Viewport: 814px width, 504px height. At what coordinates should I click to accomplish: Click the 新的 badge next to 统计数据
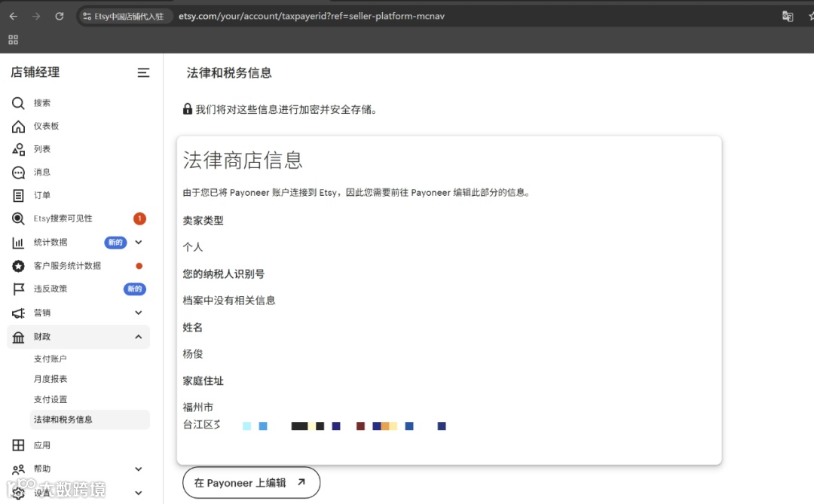(115, 243)
